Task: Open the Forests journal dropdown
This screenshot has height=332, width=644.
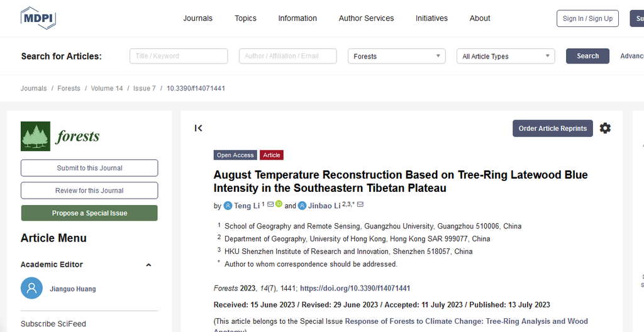Action: click(x=396, y=56)
